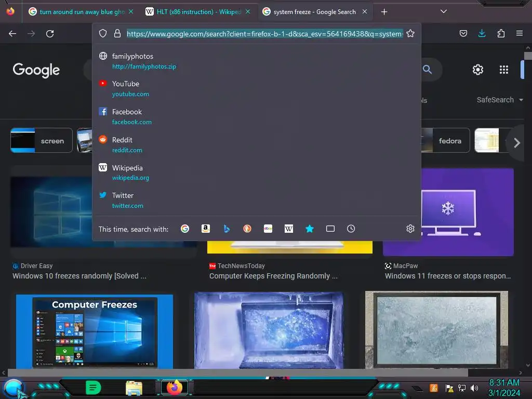This screenshot has height=399, width=532.
Task: Choose Facebook suggestion
Action: point(257,117)
